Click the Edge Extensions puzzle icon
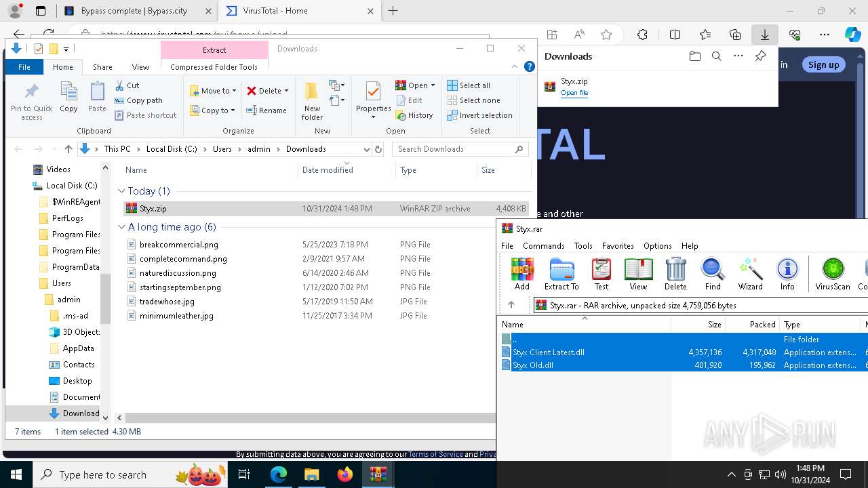 642,35
